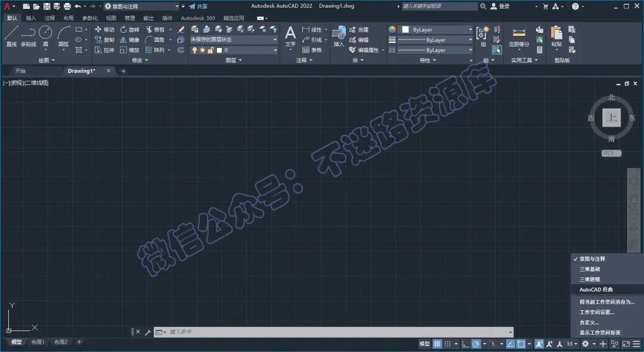Select the 圆 circle tool
This screenshot has width=644, height=352.
(45, 36)
